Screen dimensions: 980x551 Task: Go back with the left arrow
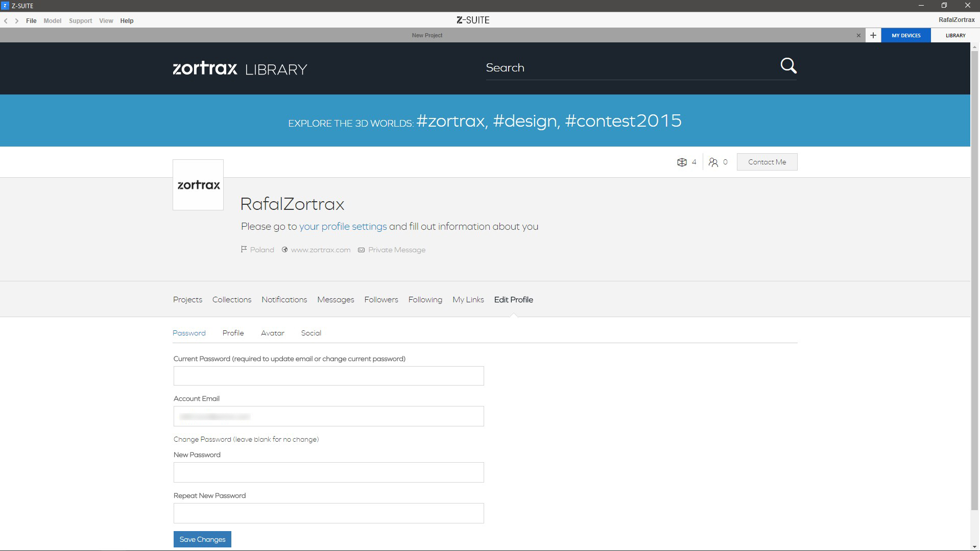pos(6,21)
